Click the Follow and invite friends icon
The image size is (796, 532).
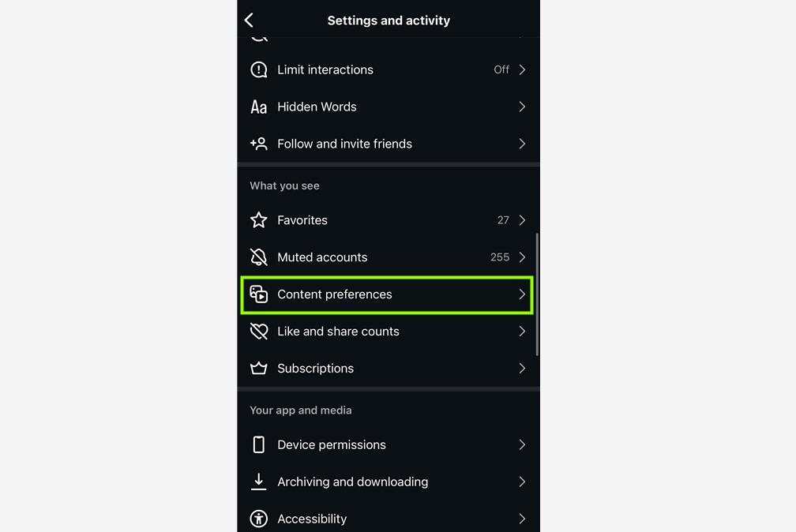pyautogui.click(x=259, y=144)
